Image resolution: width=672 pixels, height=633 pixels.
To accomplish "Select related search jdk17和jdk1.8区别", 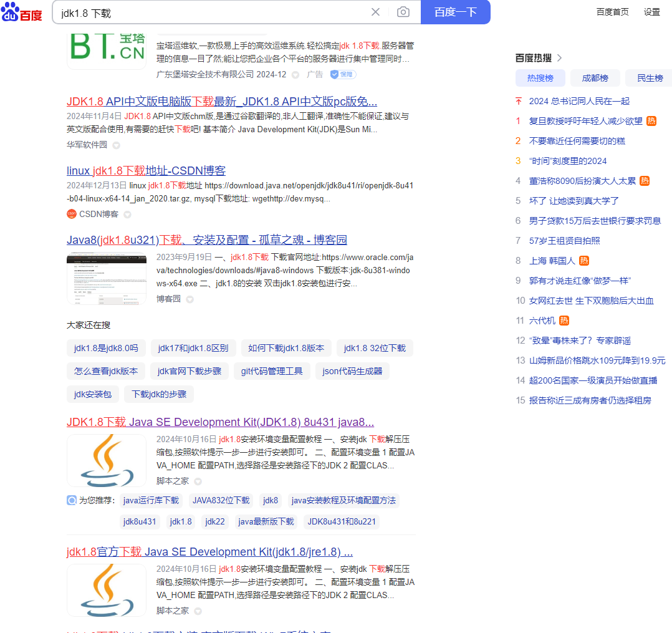I will [193, 348].
